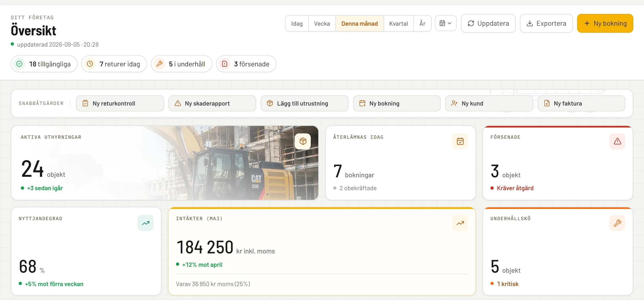The height and width of the screenshot is (300, 644).
Task: Select the Idag period tab
Action: pyautogui.click(x=297, y=24)
